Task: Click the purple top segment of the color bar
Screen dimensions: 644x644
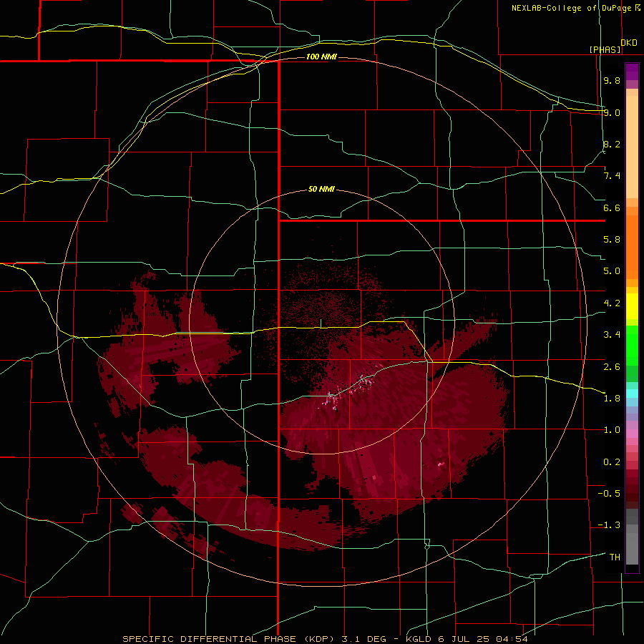Action: point(632,72)
